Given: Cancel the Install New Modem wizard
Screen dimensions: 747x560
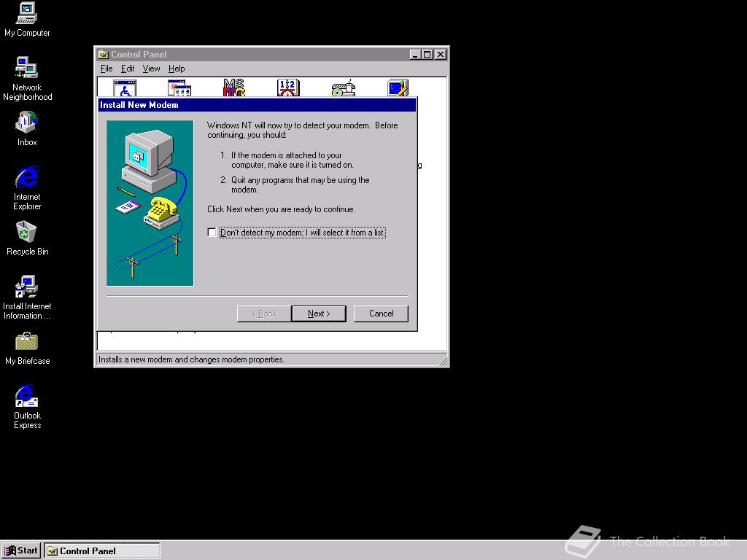Looking at the screenshot, I should coord(381,314).
